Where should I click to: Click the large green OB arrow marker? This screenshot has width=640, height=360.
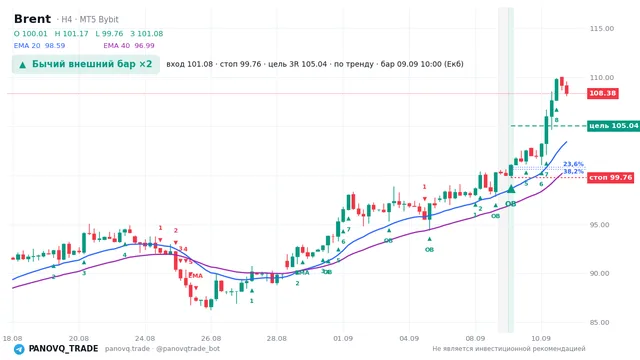[511, 189]
